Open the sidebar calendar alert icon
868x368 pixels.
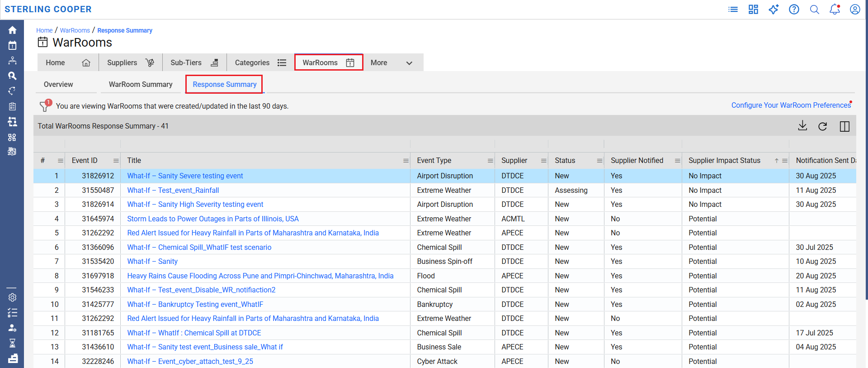point(12,45)
